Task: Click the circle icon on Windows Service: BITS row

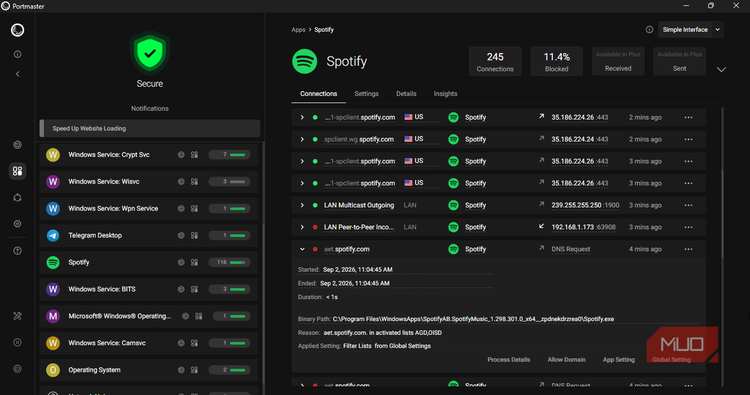Action: coord(181,289)
